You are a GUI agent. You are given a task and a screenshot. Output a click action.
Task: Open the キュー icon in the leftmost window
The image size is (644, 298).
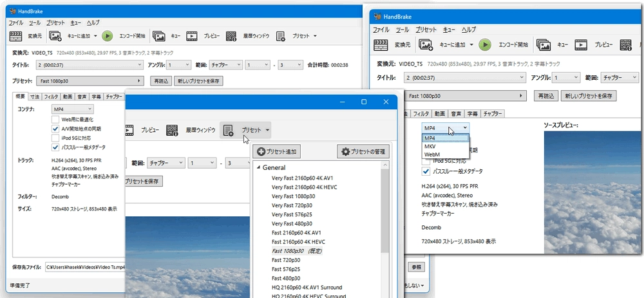[x=159, y=36]
